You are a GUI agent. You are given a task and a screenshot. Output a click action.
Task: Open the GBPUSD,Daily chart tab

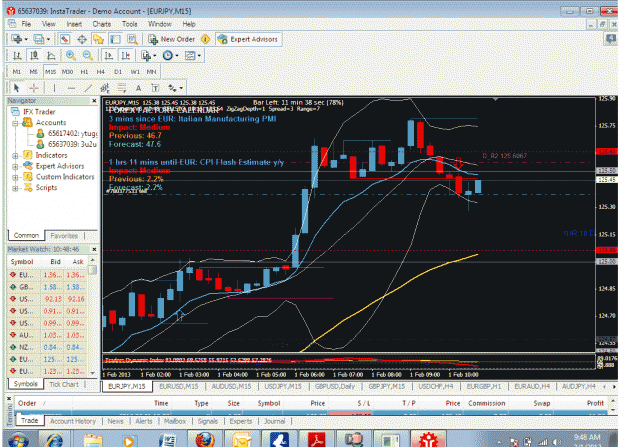click(x=335, y=386)
